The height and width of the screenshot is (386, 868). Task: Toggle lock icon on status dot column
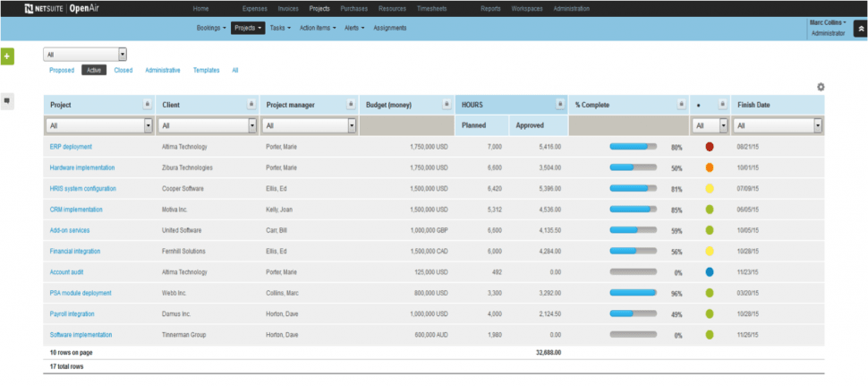[x=722, y=104]
